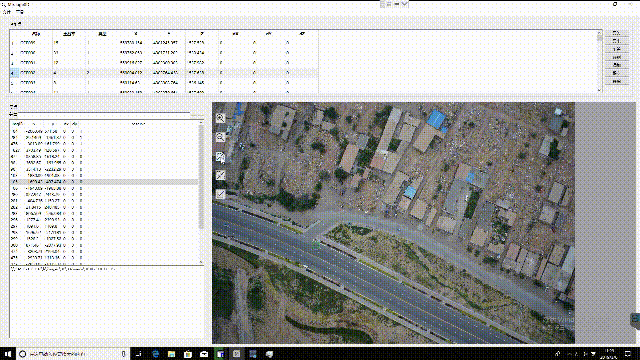Open the second menu in the menu bar
640x360 pixels.
click(x=20, y=12)
